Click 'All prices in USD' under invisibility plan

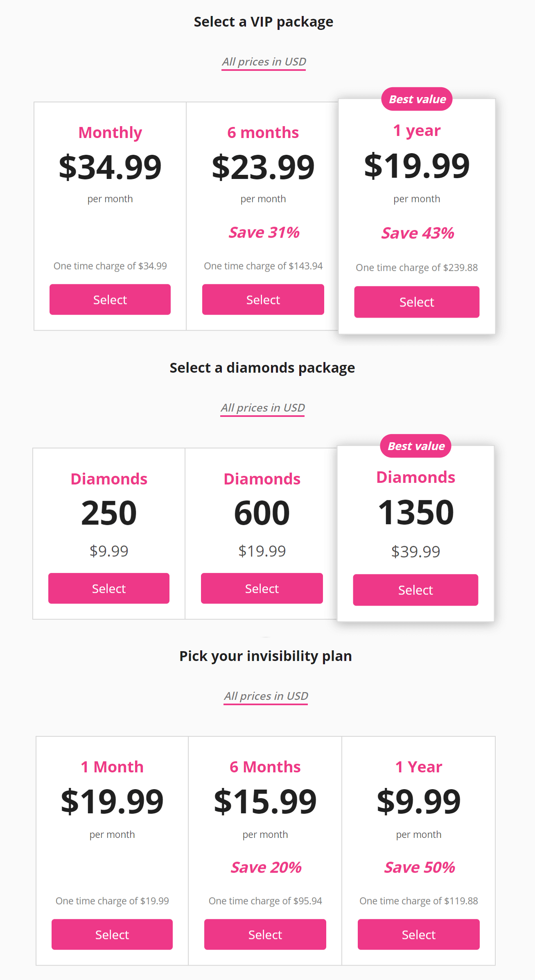266,696
